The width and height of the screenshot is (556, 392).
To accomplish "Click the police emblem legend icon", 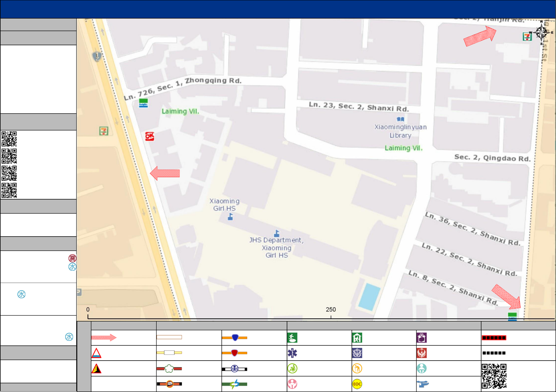I will click(357, 353).
